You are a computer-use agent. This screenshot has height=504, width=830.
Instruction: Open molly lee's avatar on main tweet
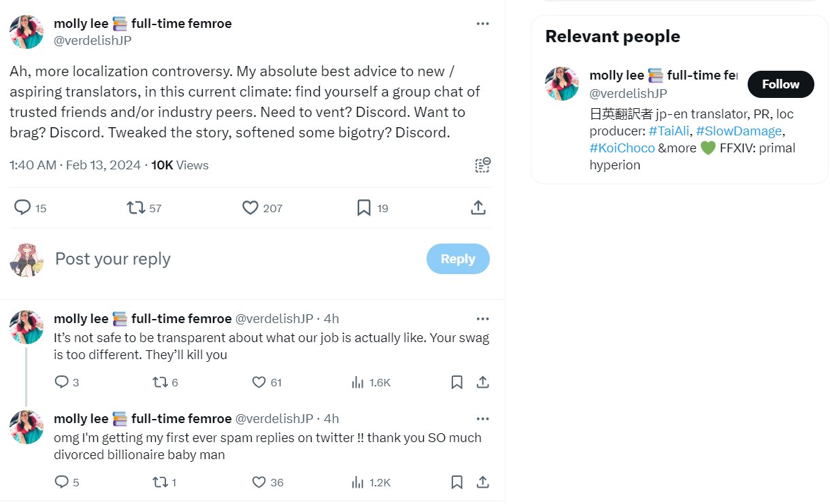pos(27,31)
